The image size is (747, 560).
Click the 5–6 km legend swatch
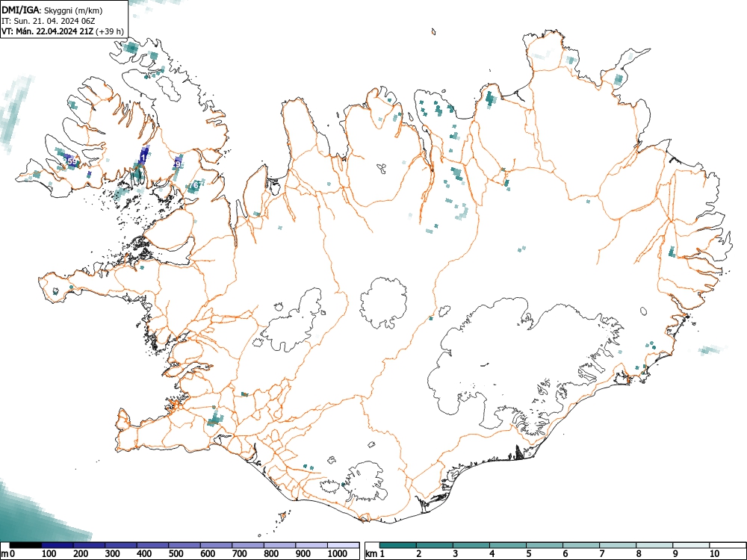pos(545,545)
